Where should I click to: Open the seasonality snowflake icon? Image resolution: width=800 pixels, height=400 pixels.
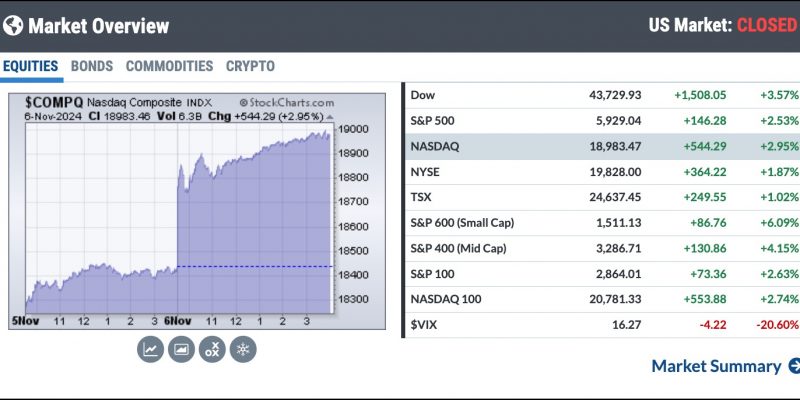click(243, 349)
